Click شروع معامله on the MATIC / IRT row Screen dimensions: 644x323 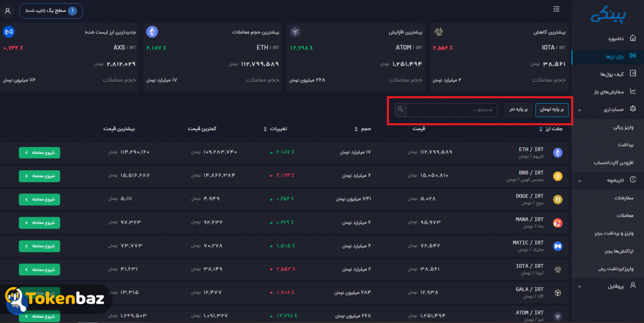(40, 246)
